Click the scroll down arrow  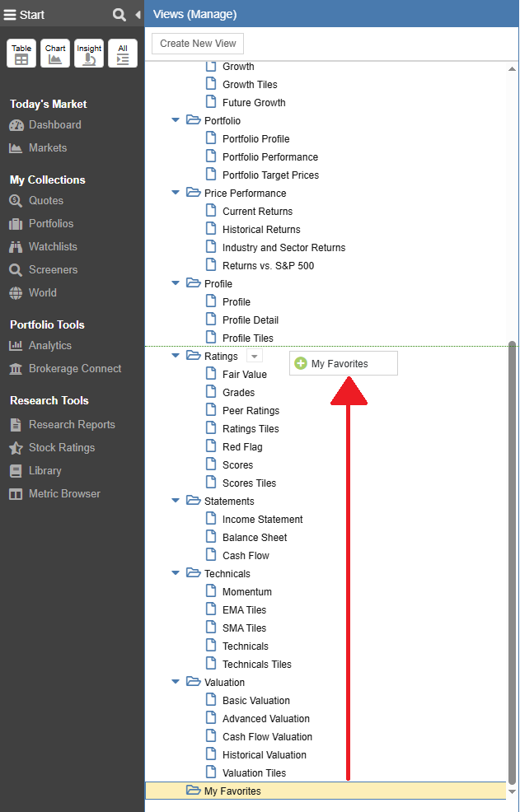(x=513, y=791)
